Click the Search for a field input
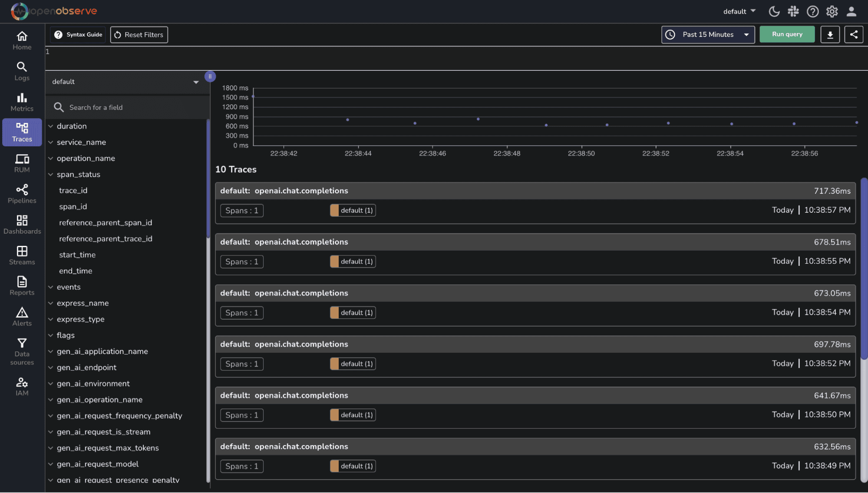This screenshot has height=493, width=868. 130,107
